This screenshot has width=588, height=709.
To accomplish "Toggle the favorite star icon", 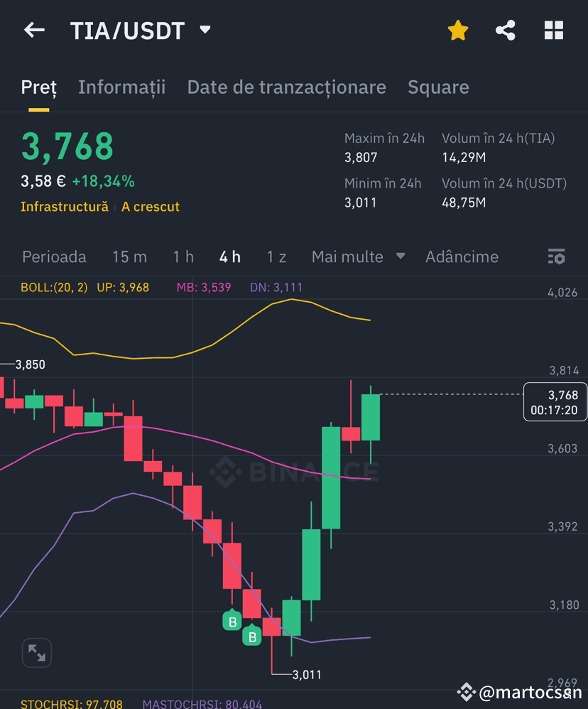I will point(458,31).
